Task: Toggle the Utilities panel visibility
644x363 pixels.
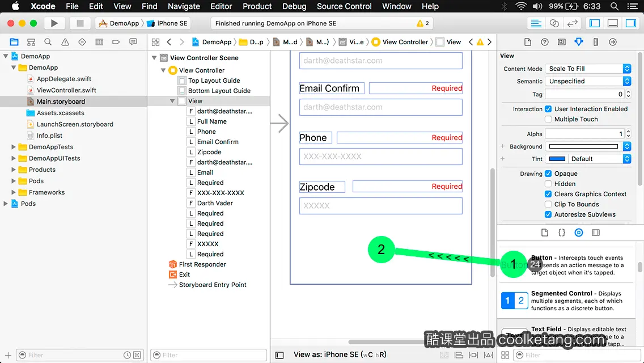Action: pyautogui.click(x=631, y=23)
